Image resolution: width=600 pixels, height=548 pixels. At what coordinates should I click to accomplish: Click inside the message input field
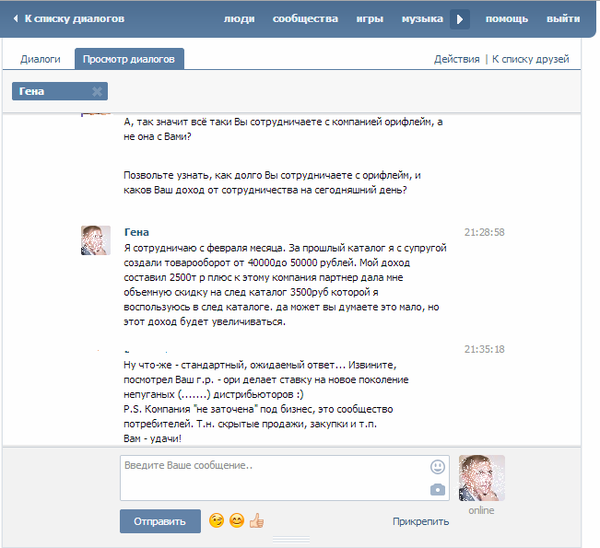pos(270,477)
